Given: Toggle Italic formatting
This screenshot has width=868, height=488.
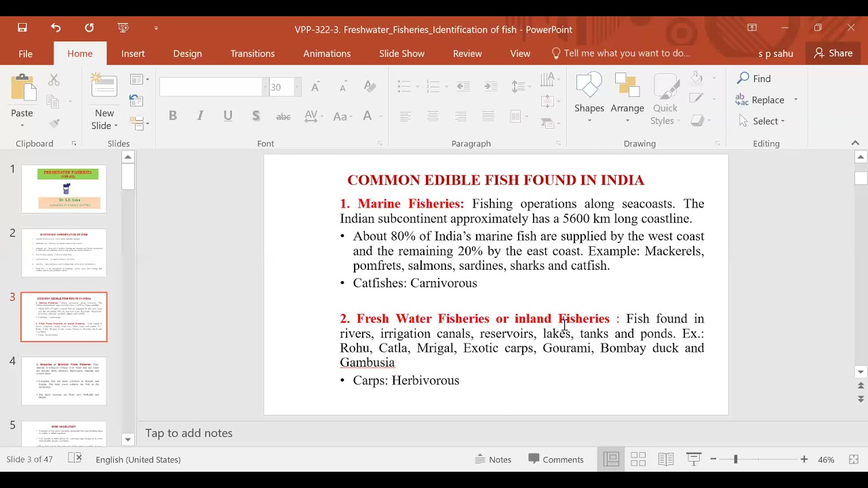Looking at the screenshot, I should click(200, 116).
